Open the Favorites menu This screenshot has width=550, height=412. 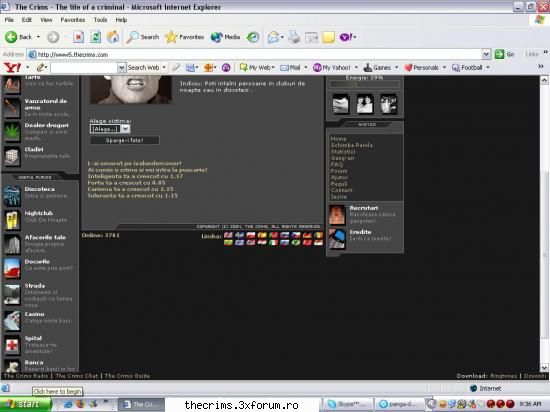73,20
